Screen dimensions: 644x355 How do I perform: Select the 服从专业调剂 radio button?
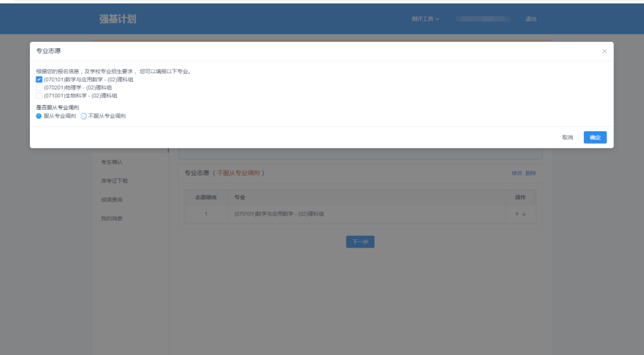(x=39, y=116)
